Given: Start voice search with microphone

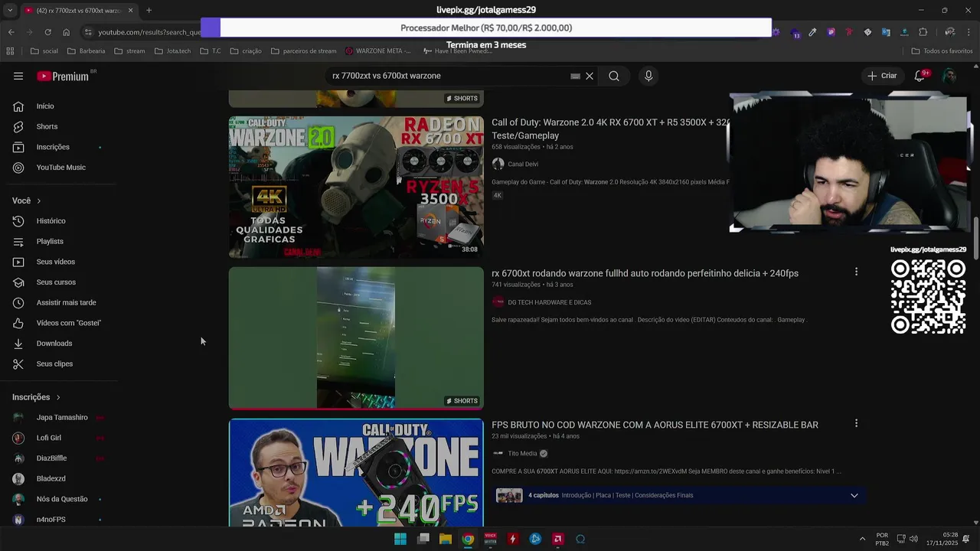Looking at the screenshot, I should pyautogui.click(x=648, y=76).
